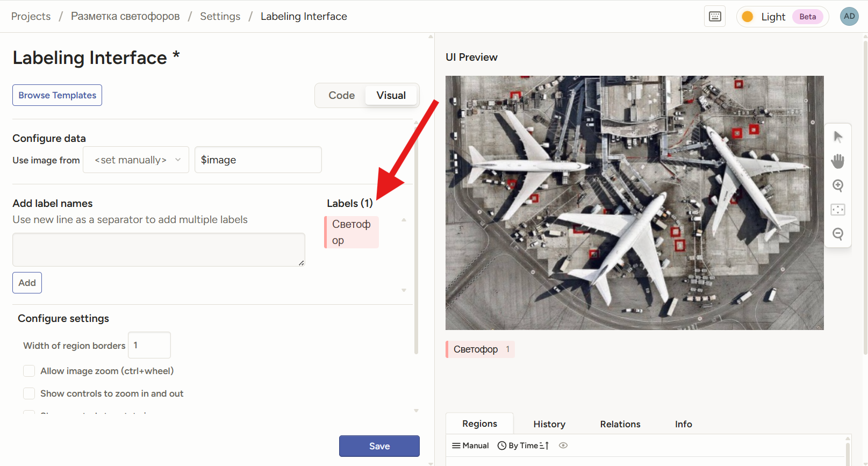Open the keyboard shortcuts icon
The height and width of the screenshot is (466, 868).
click(x=715, y=17)
